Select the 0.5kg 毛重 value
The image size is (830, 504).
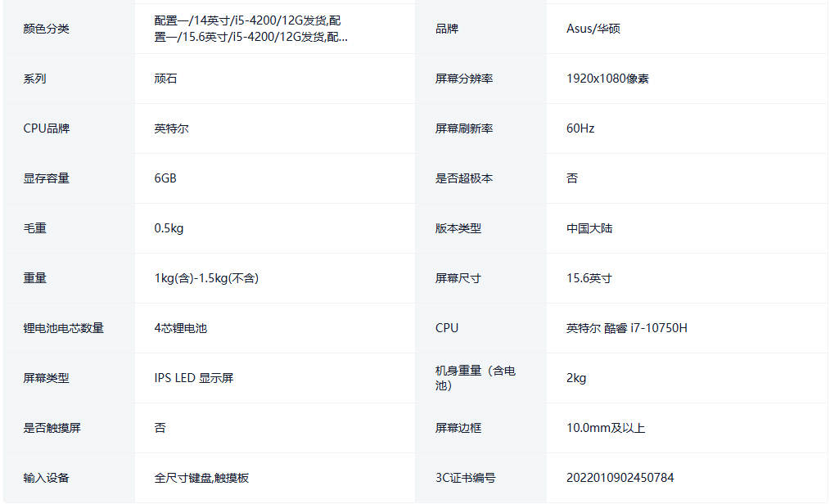(169, 228)
